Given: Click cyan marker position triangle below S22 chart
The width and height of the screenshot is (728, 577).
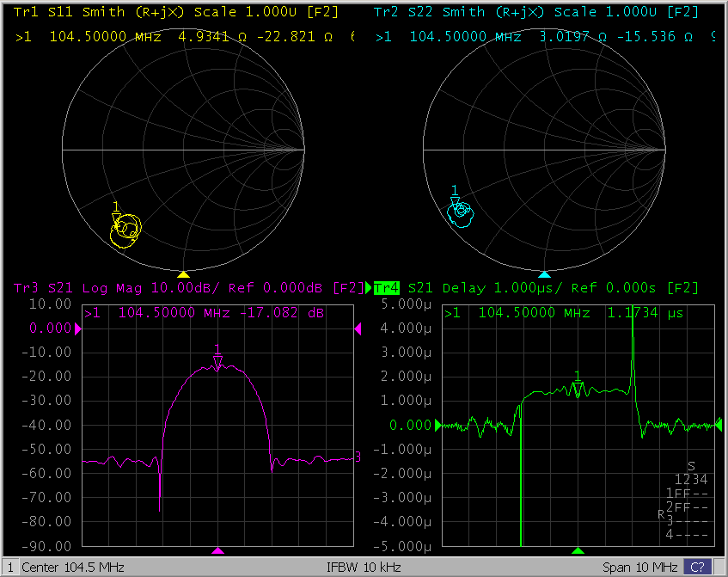Looking at the screenshot, I should (543, 274).
